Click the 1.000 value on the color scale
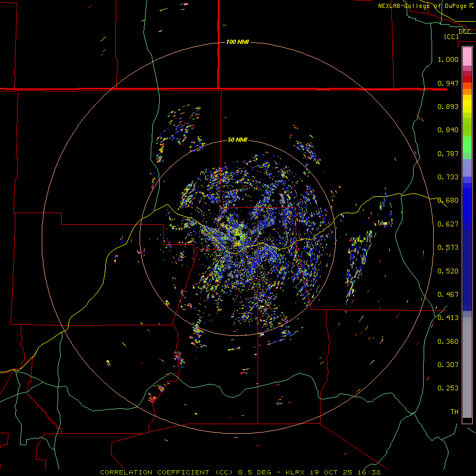Image resolution: width=476 pixels, height=476 pixels. coord(448,59)
